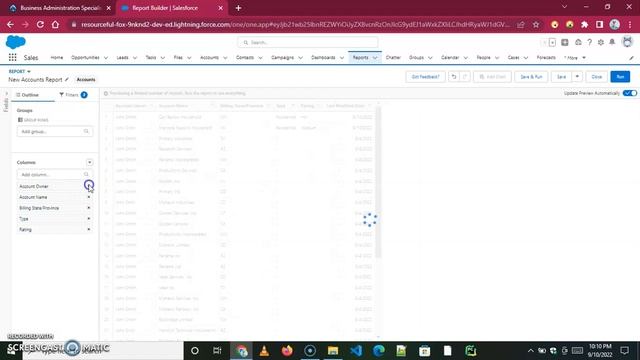The image size is (640, 360).
Task: Remove the Account Name column
Action: (89, 197)
